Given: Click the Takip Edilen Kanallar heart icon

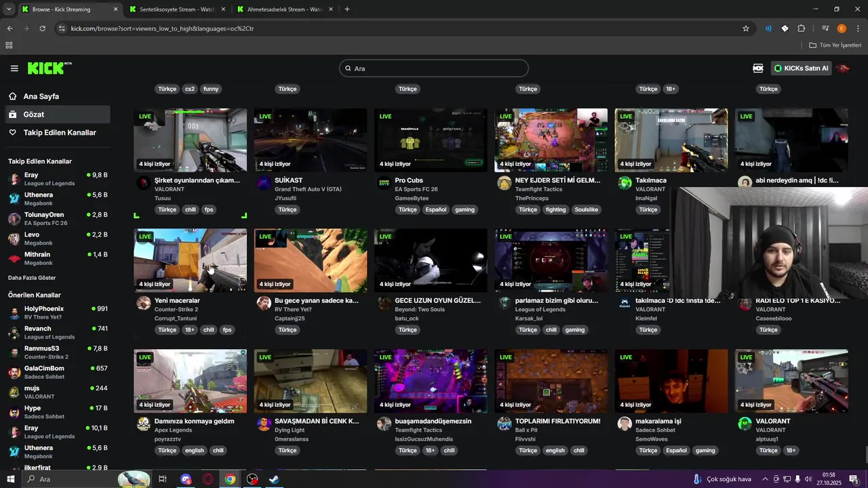Looking at the screenshot, I should pos(13,132).
